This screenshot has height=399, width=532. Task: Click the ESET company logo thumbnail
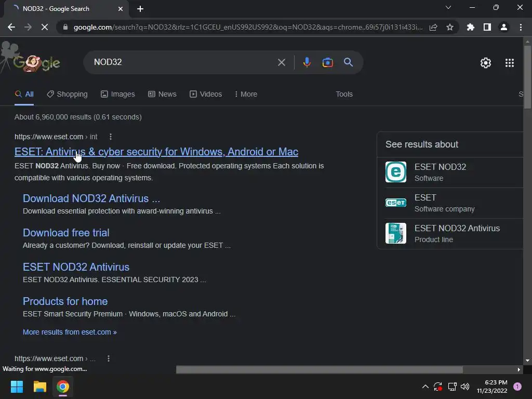(x=395, y=203)
